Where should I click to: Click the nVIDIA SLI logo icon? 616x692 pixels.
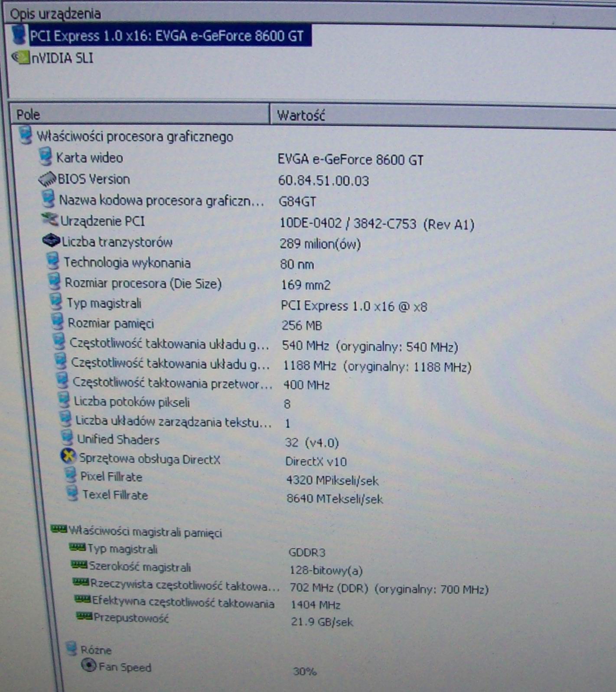(20, 57)
